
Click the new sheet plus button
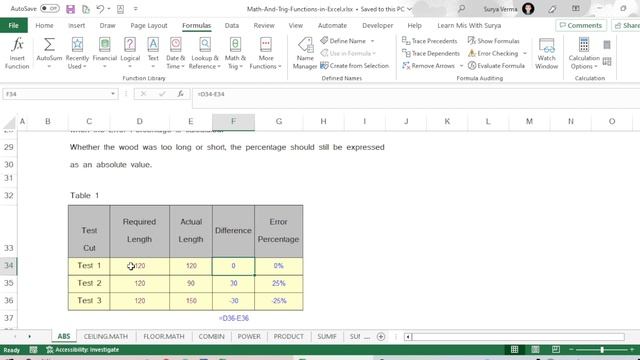pyautogui.click(x=381, y=337)
